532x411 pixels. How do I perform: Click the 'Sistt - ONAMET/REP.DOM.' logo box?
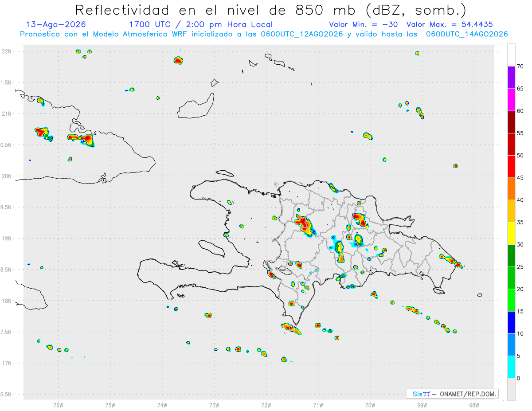point(452,394)
